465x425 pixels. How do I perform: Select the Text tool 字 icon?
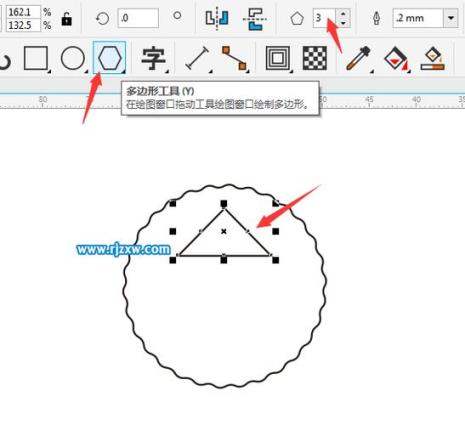click(x=153, y=59)
